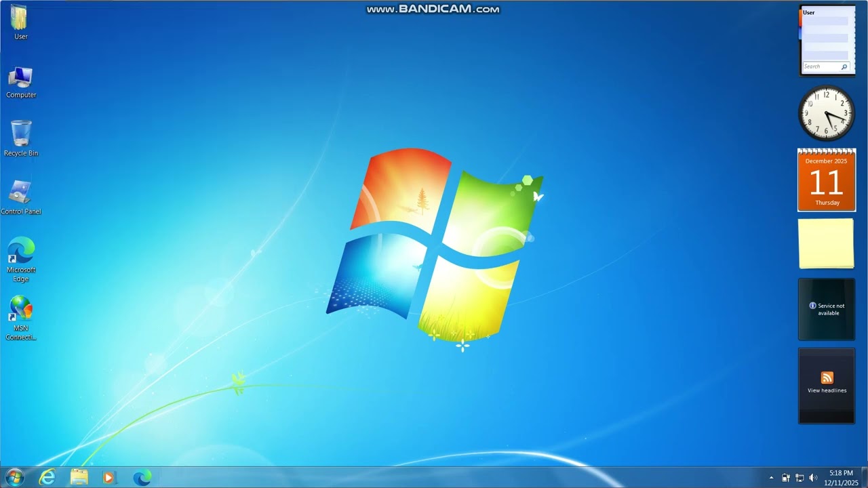Screen dimensions: 868x488
Task: Click the battery power tray icon
Action: click(x=785, y=478)
